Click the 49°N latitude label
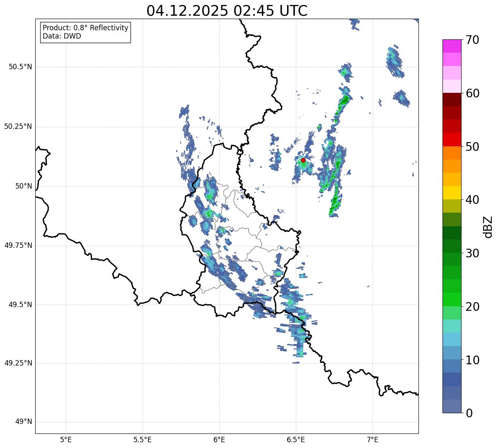The width and height of the screenshot is (498, 448). click(x=24, y=422)
